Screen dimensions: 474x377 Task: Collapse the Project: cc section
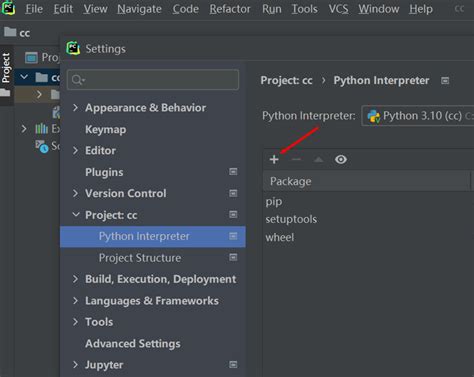click(x=76, y=215)
